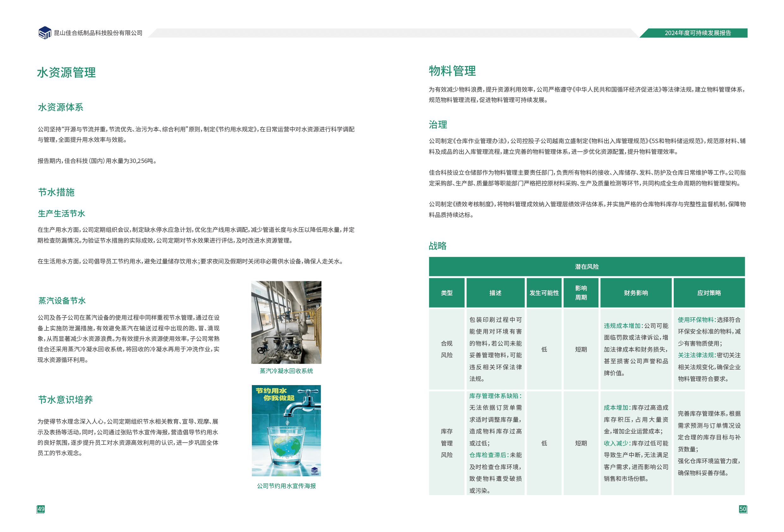This screenshot has height=532, width=784.
Task: Click the 蒸汽冷凝水回收系统 caption
Action: pos(286,371)
